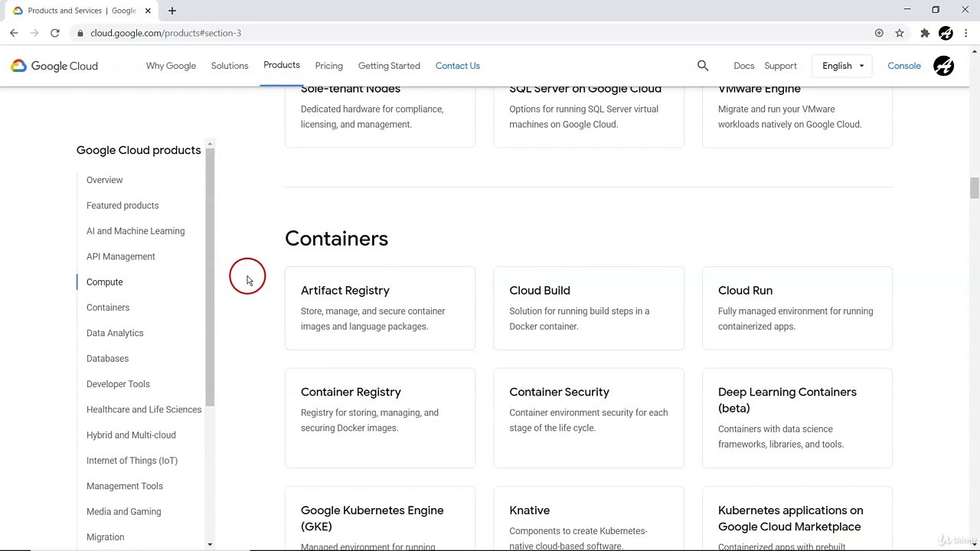Click the browser profile avatar in toolbar

[946, 33]
